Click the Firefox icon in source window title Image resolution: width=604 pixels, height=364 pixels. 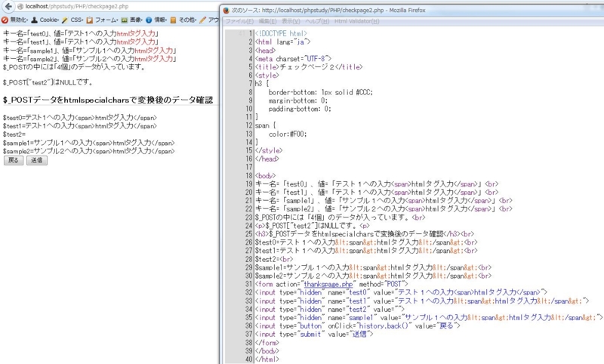pos(226,11)
